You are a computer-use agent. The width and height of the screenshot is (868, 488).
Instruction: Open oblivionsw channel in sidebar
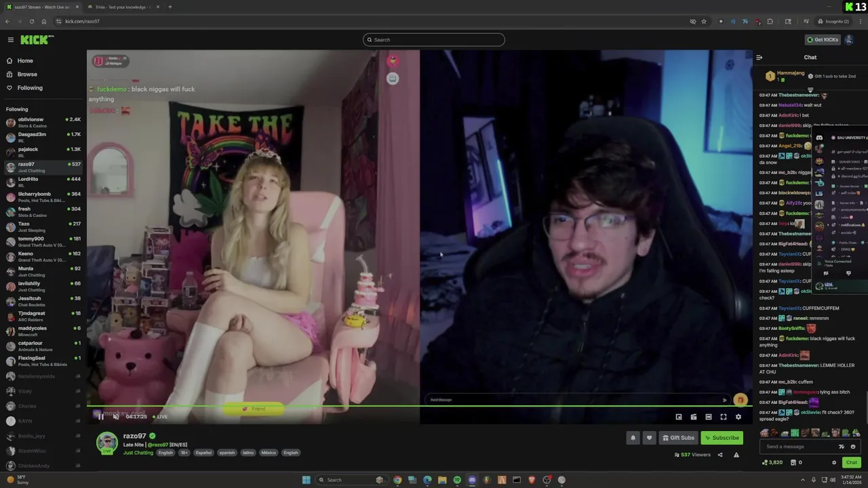43,123
